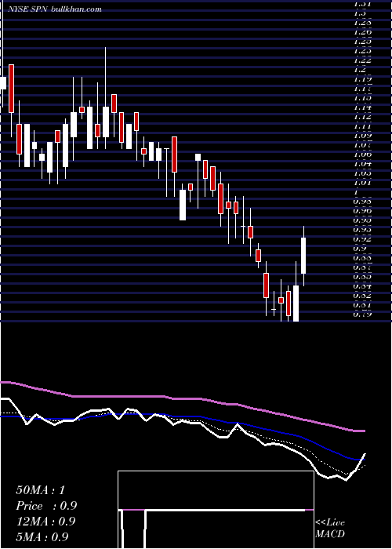Click the 1.11 price axis label
The height and width of the screenshot is (549, 392).
[362, 126]
